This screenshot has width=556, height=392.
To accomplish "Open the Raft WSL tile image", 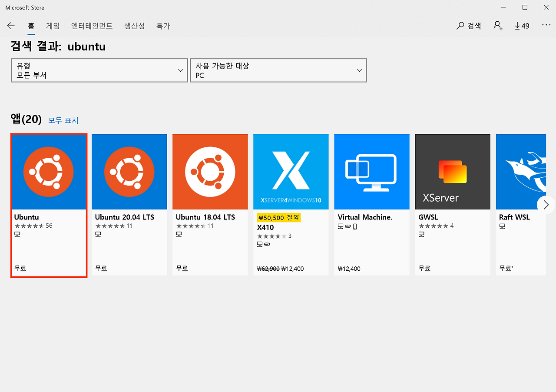I will click(x=521, y=172).
